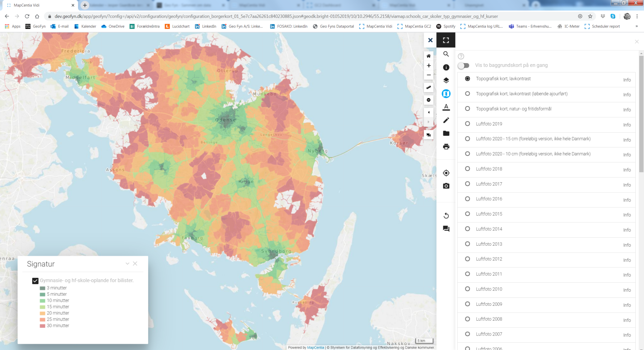Activate the locate my position tool
The image size is (644, 350).
click(x=446, y=173)
